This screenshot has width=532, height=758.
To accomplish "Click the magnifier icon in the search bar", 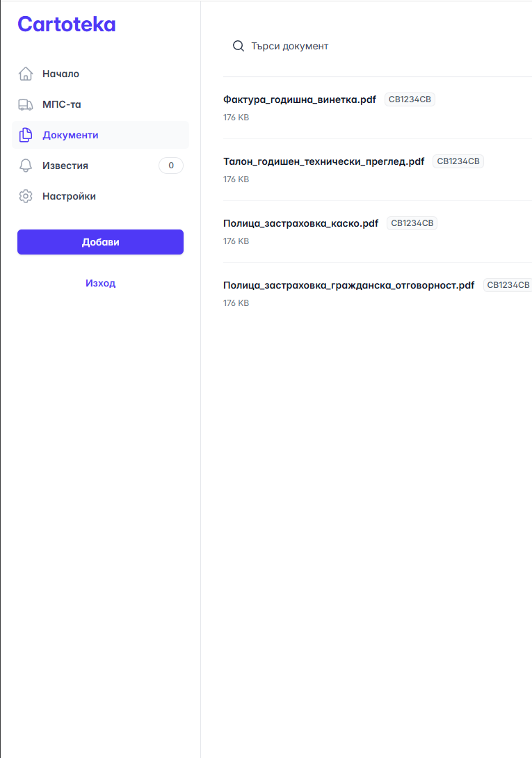I will pos(239,46).
